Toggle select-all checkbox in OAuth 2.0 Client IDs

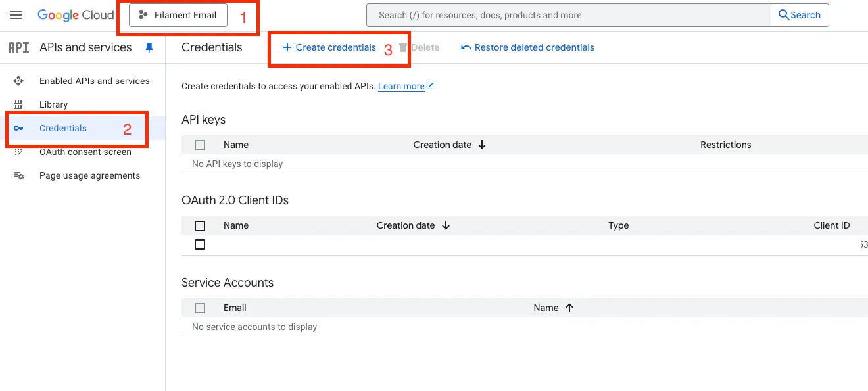coord(200,226)
